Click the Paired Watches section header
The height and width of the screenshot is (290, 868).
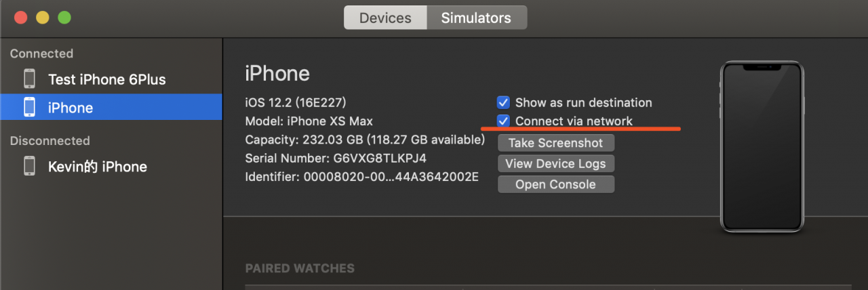click(x=300, y=268)
